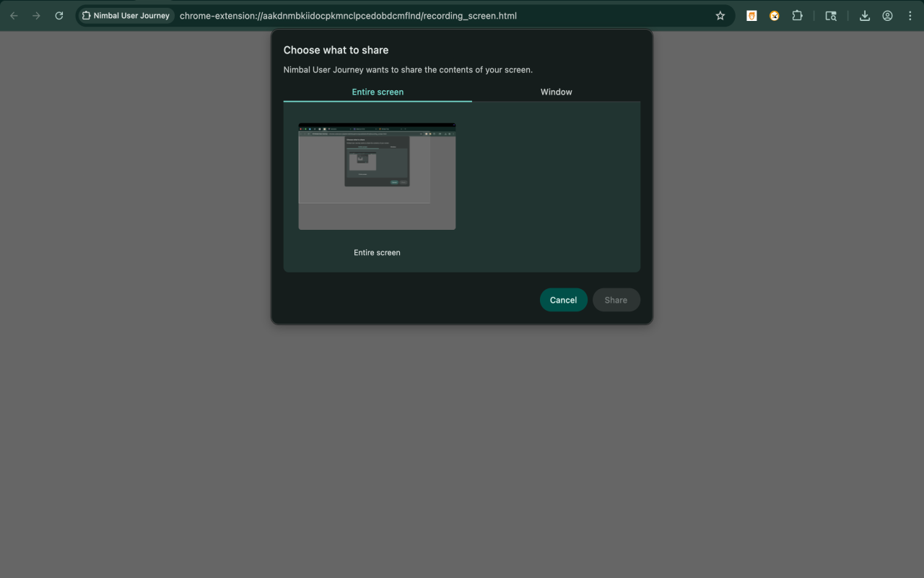Open the tab search icon in the toolbar

[831, 15]
